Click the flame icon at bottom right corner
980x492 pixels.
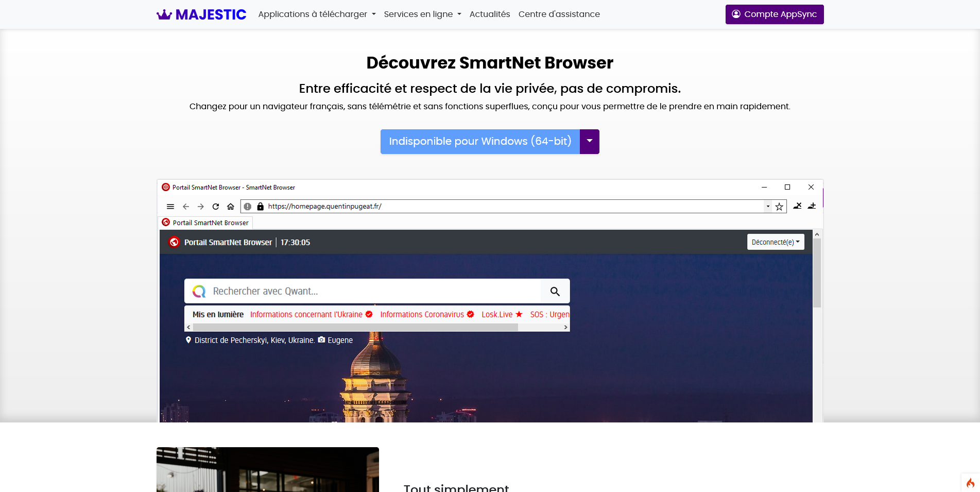(x=970, y=483)
